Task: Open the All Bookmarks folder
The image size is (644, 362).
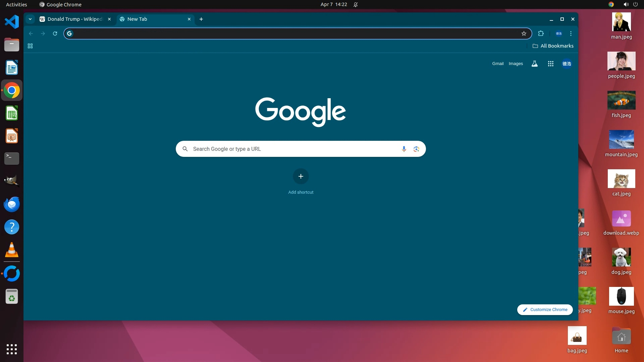Action: click(x=553, y=46)
